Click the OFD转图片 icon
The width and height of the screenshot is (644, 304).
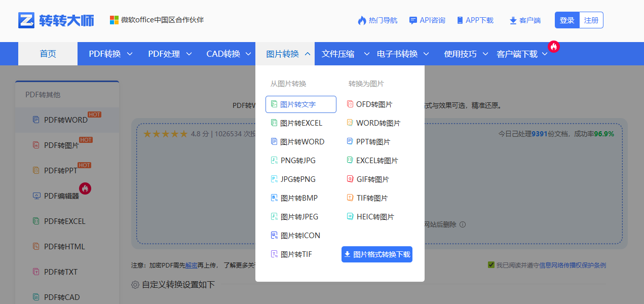[350, 104]
